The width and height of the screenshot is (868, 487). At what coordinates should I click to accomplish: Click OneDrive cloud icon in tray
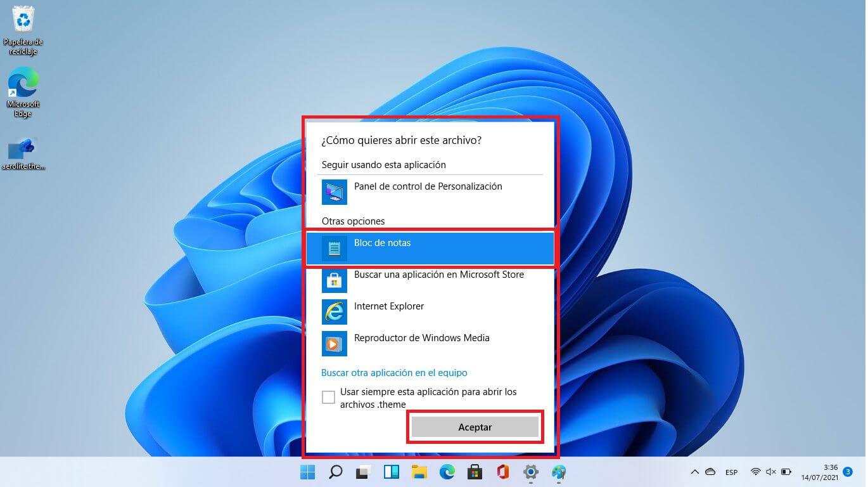[x=710, y=472]
